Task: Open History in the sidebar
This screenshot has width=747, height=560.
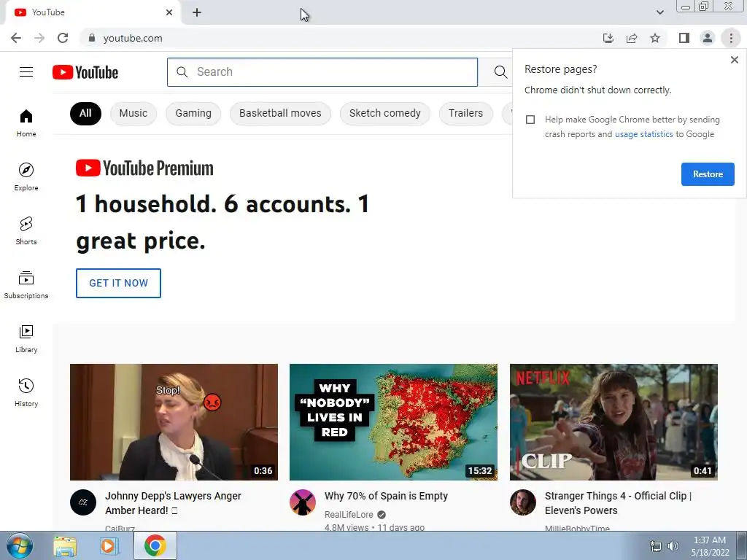Action: pos(26,393)
